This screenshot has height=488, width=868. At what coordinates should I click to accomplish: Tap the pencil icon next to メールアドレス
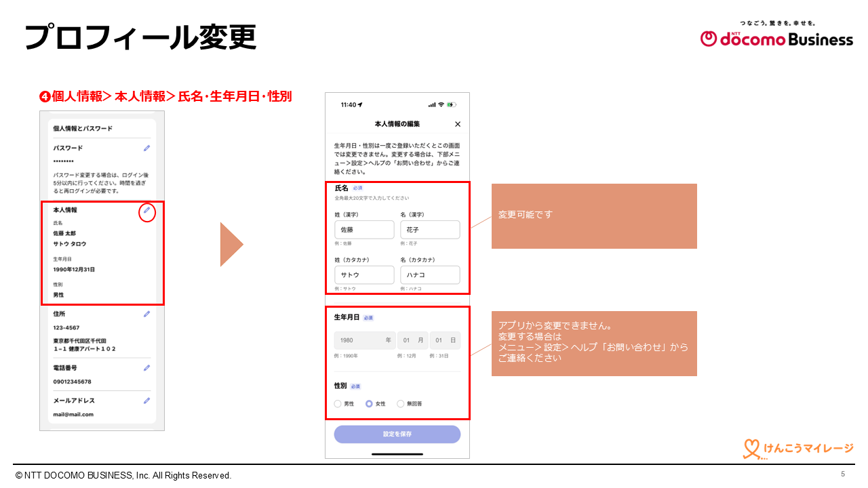(x=146, y=401)
